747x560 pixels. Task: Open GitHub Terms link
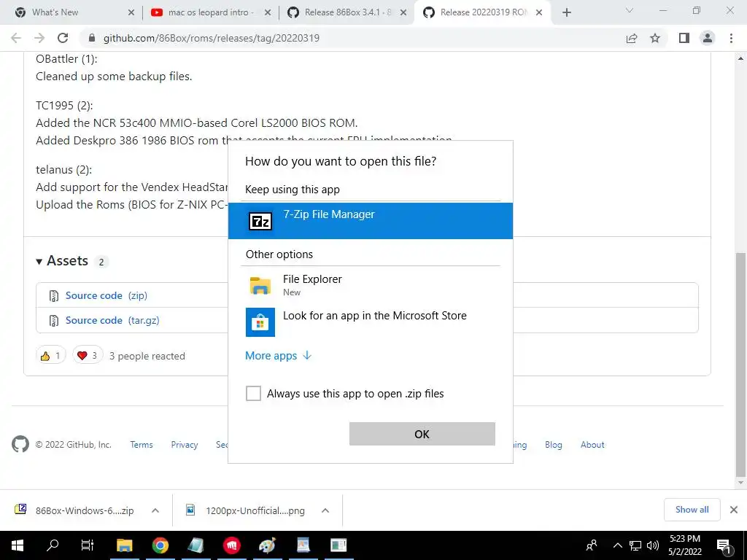click(142, 444)
